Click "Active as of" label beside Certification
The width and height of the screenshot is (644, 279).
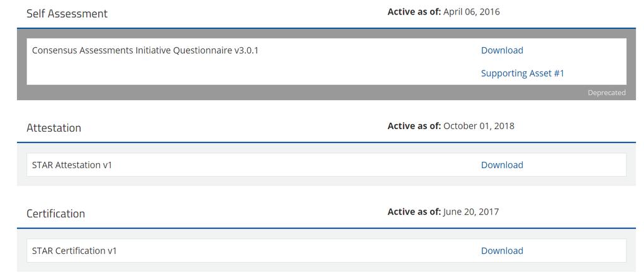[x=414, y=212]
